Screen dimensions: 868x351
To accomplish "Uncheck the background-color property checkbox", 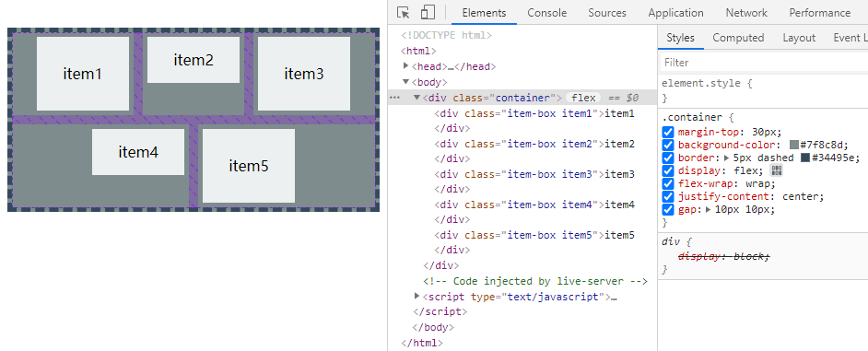I will pyautogui.click(x=668, y=145).
